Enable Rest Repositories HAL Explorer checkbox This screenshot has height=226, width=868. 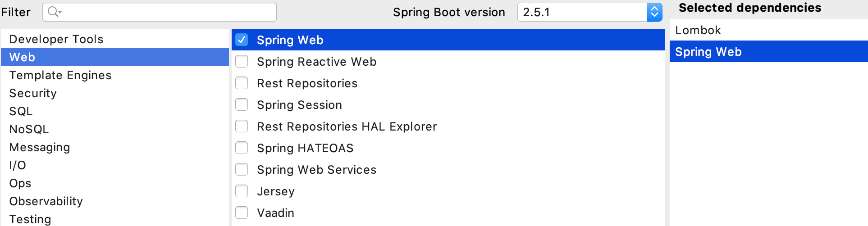[x=242, y=127]
